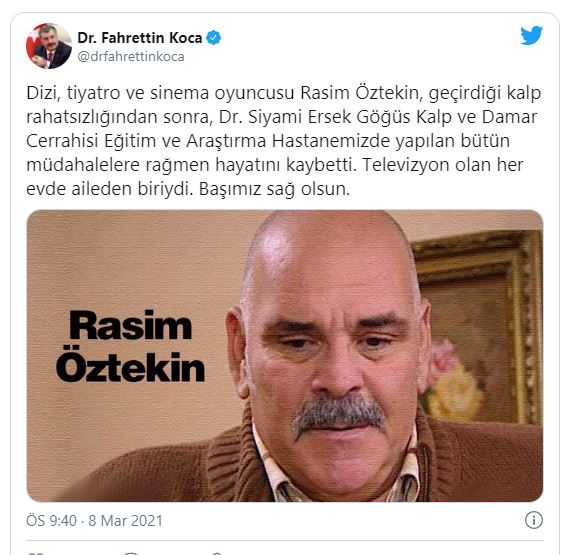Click the blue verified badge

coord(213,38)
